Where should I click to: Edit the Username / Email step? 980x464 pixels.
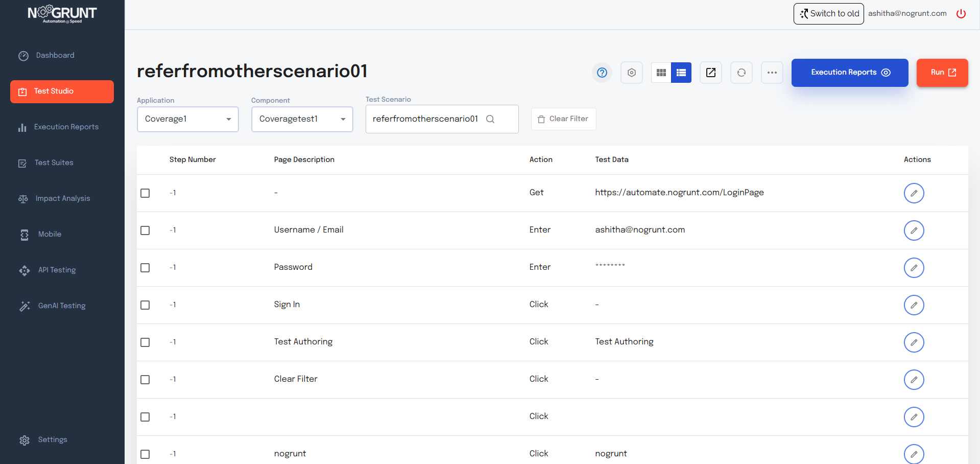coord(914,230)
